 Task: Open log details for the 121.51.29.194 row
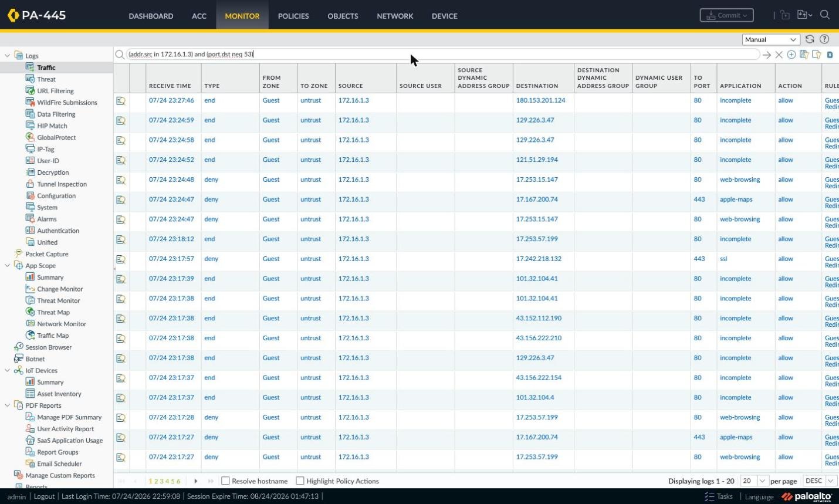coord(121,160)
